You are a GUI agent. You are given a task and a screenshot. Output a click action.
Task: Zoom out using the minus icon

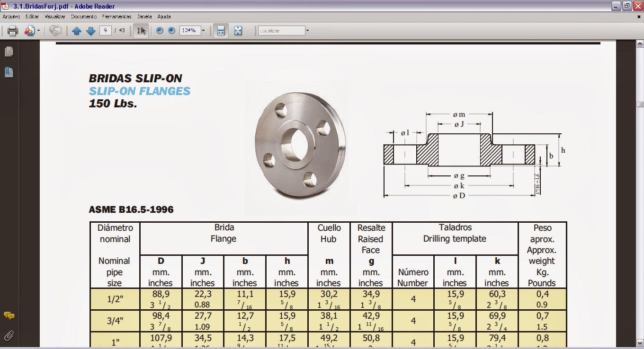coord(160,30)
